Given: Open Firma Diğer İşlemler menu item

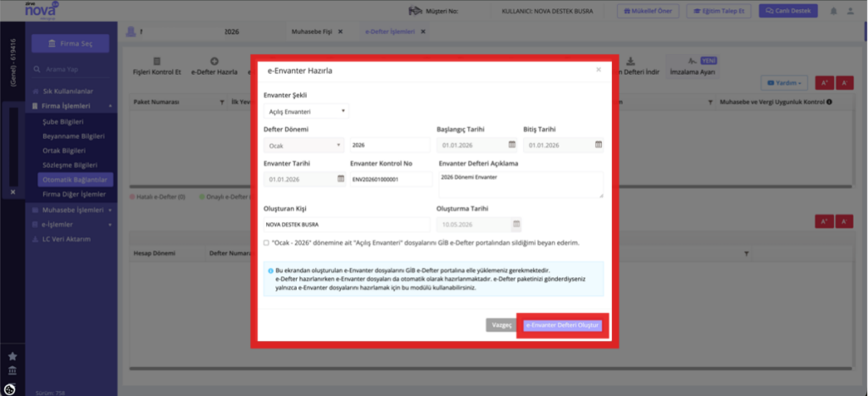Looking at the screenshot, I should 75,194.
